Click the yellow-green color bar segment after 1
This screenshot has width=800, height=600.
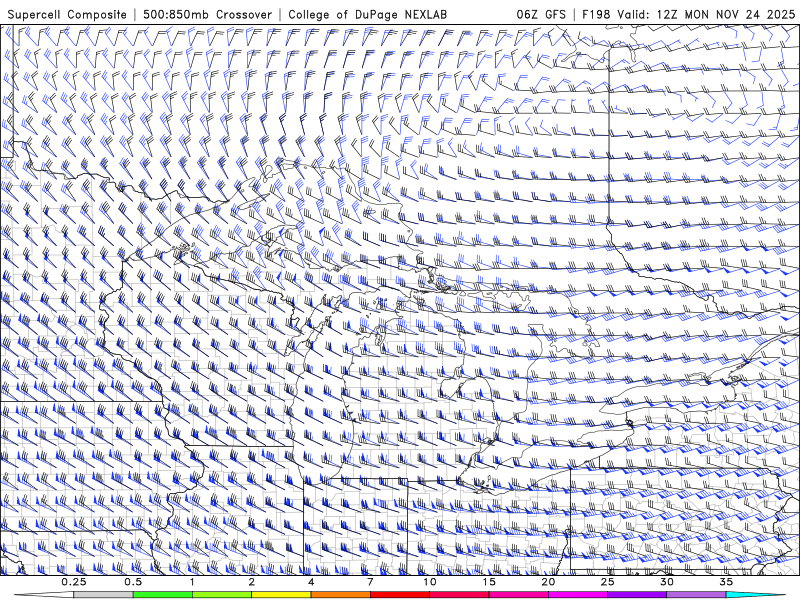pyautogui.click(x=222, y=595)
